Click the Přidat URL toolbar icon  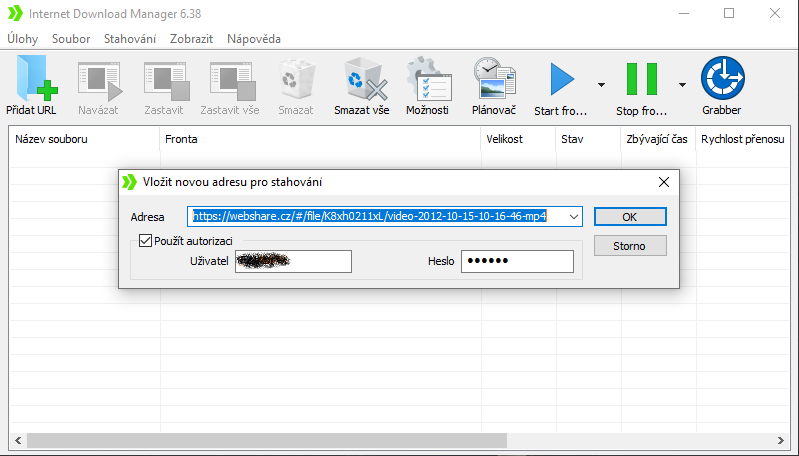click(37, 78)
